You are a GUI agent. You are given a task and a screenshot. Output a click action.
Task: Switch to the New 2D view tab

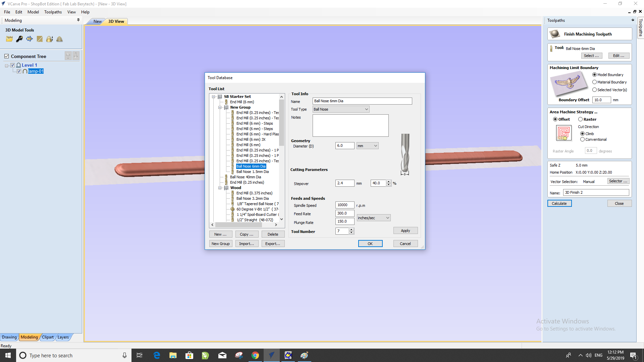pyautogui.click(x=97, y=21)
